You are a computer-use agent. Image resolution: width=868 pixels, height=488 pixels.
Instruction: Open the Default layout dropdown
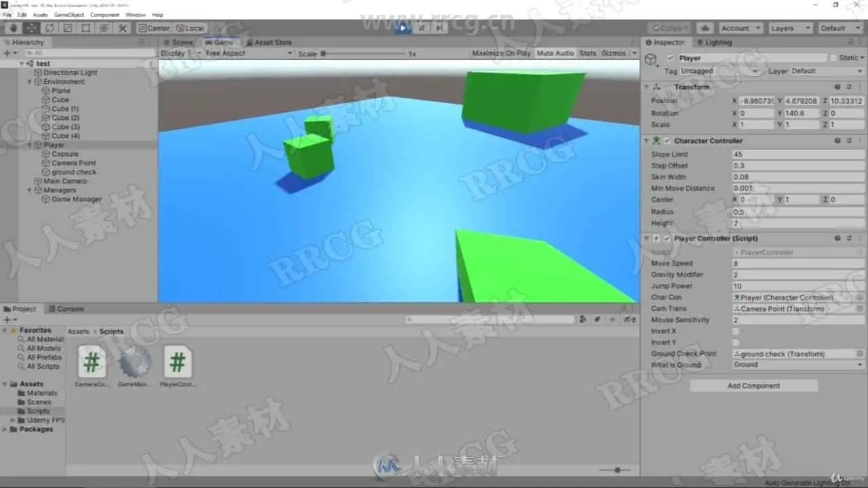coord(840,28)
